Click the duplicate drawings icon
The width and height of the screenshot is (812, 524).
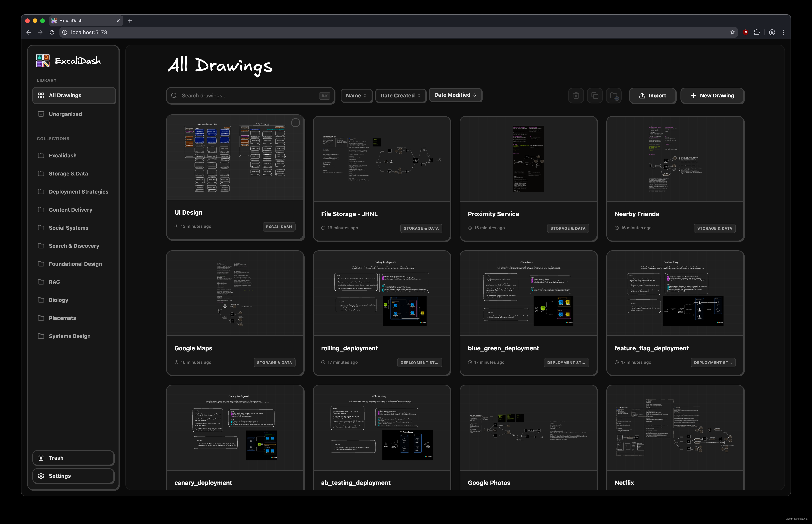pos(595,96)
